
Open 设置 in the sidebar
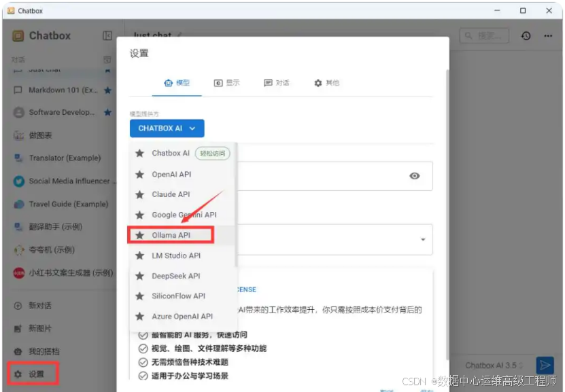[33, 374]
